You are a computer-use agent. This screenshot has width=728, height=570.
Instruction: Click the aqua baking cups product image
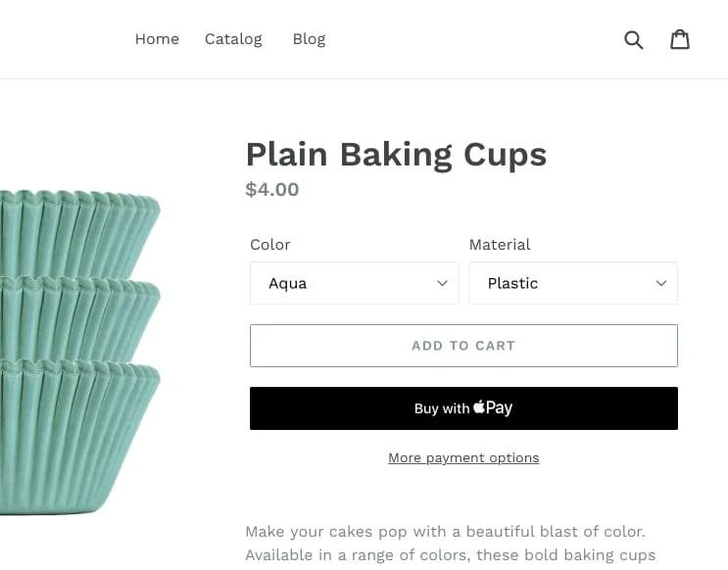click(80, 352)
